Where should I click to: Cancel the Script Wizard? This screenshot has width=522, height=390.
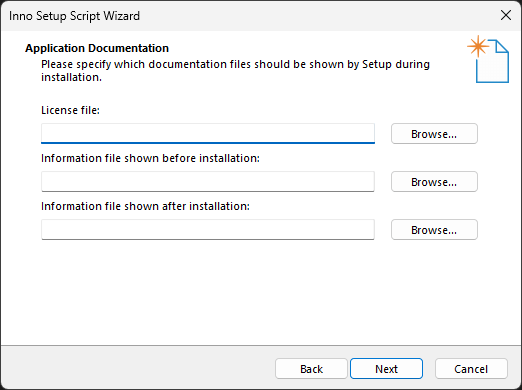tap(471, 369)
